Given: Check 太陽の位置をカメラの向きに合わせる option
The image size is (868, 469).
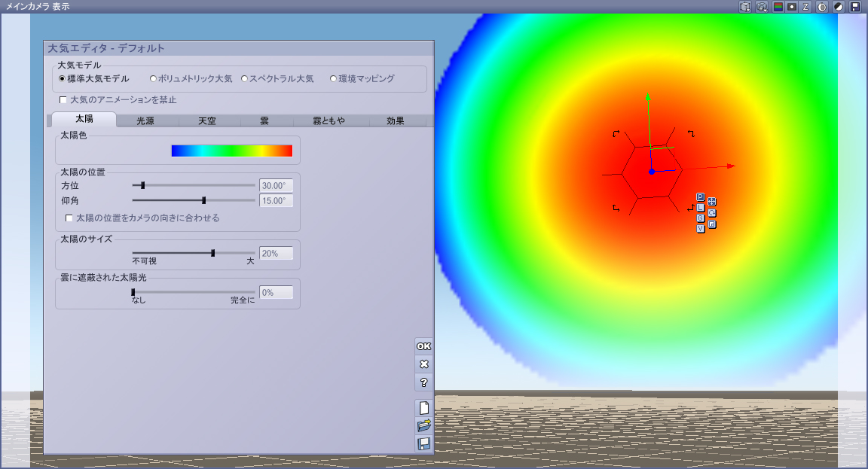Looking at the screenshot, I should click(x=69, y=218).
